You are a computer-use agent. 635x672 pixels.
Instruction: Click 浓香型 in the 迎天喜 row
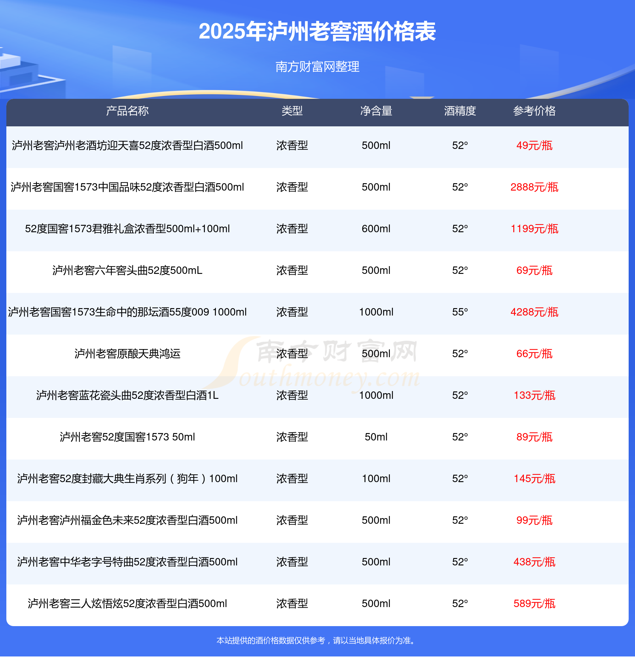tap(292, 145)
